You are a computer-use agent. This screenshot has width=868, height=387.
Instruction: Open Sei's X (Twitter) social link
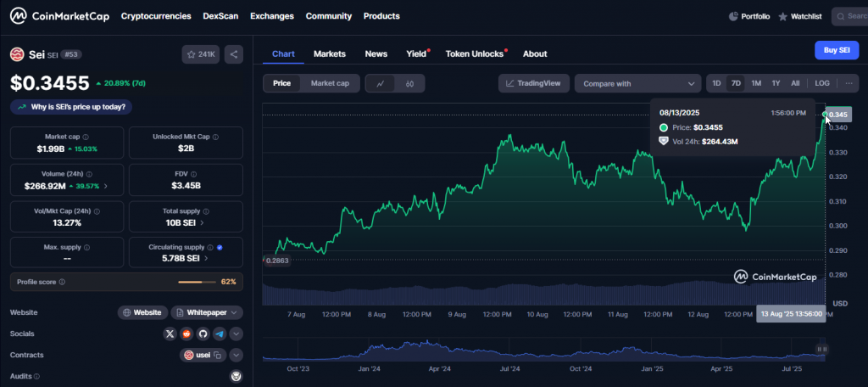(170, 334)
